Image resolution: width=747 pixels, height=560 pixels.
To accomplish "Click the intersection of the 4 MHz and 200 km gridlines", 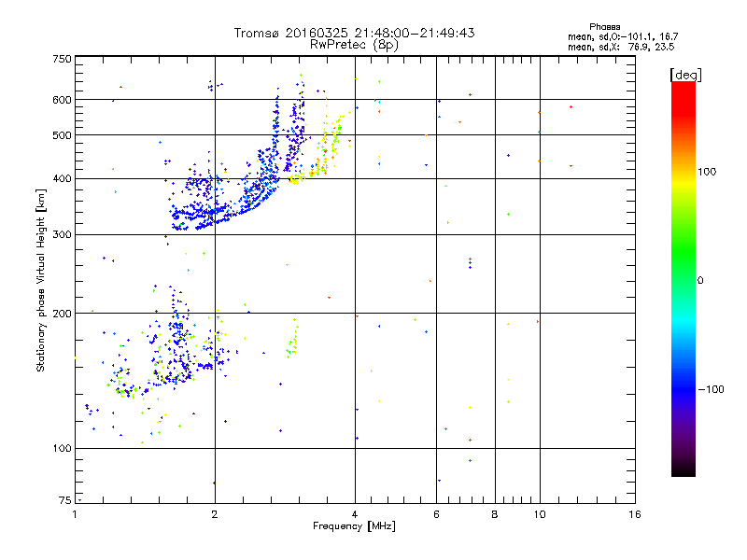I will (x=355, y=313).
